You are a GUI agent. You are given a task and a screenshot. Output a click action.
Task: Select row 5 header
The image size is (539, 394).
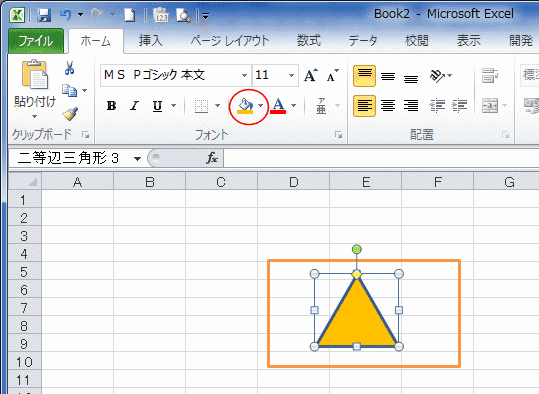(x=25, y=272)
